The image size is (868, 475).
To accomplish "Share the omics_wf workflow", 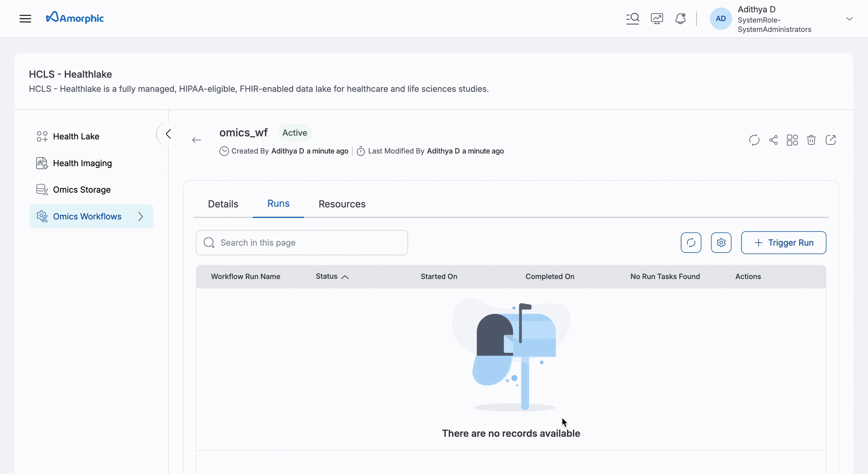I will pyautogui.click(x=773, y=140).
